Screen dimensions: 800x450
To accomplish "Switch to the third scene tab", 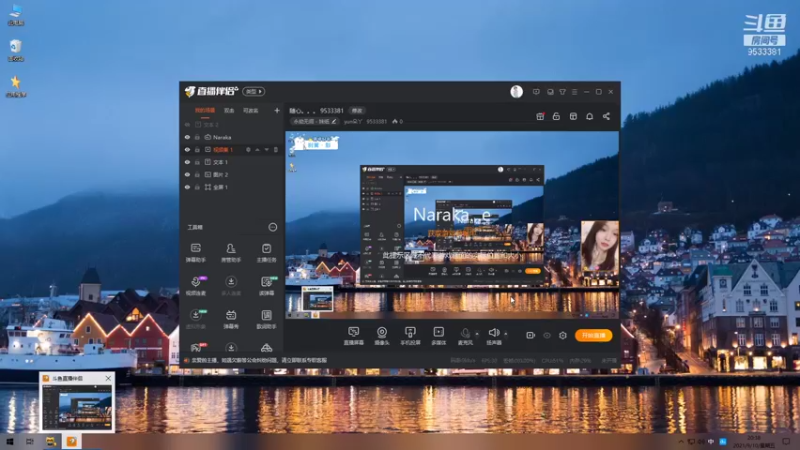I will click(x=251, y=110).
